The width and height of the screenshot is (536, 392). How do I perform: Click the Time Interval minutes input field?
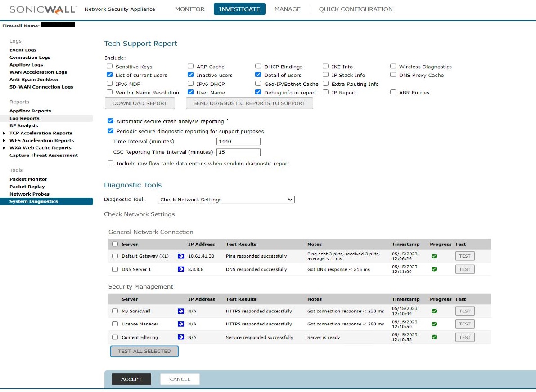(x=238, y=142)
